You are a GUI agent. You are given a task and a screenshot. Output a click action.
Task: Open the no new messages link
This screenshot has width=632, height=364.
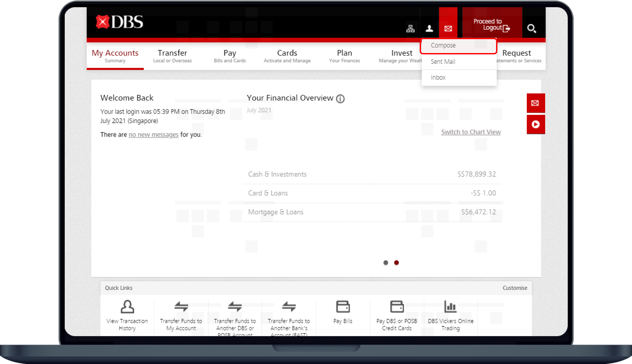[x=153, y=135]
